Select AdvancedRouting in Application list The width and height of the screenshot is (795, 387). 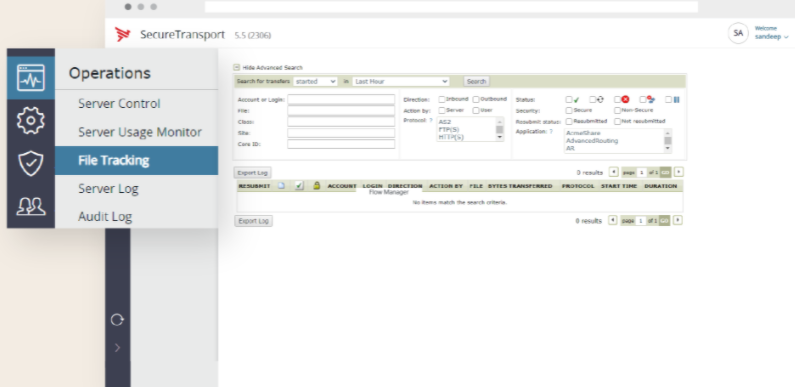(x=592, y=141)
